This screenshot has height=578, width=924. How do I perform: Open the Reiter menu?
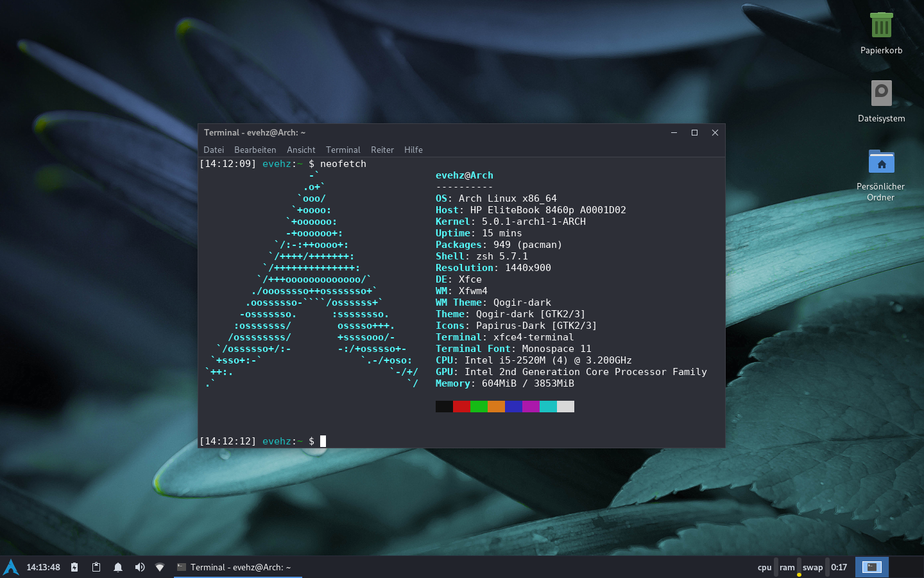[382, 150]
